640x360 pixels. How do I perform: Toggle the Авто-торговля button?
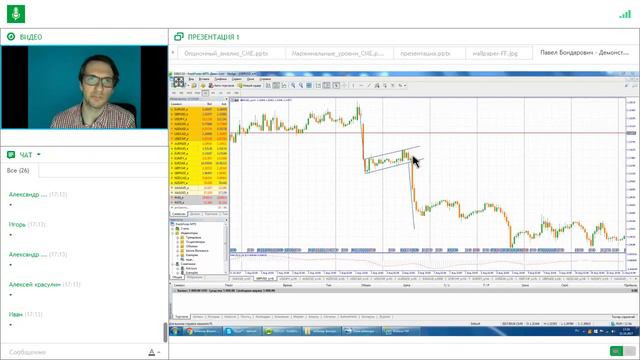[221, 86]
